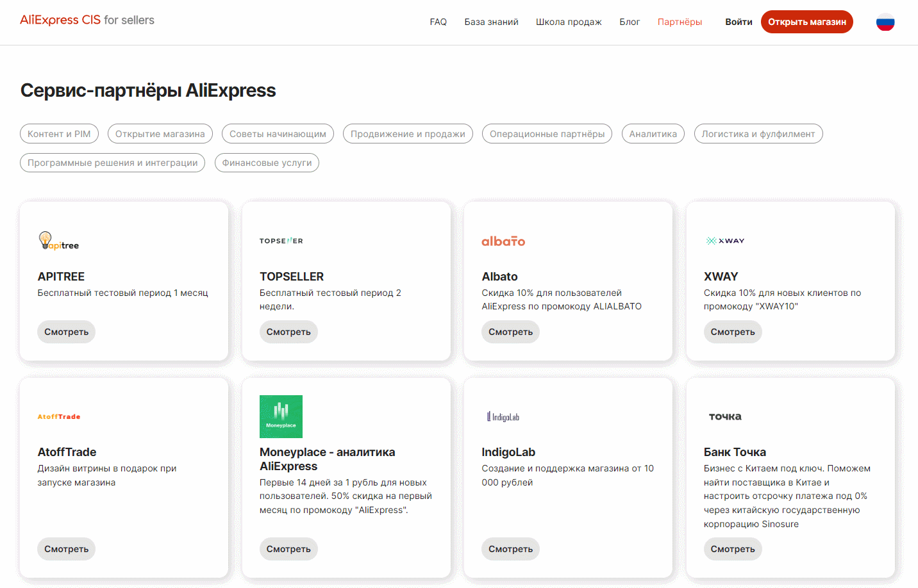Toggle Программные решения и интеграции filter
Viewport: 918px width, 588px height.
click(113, 163)
